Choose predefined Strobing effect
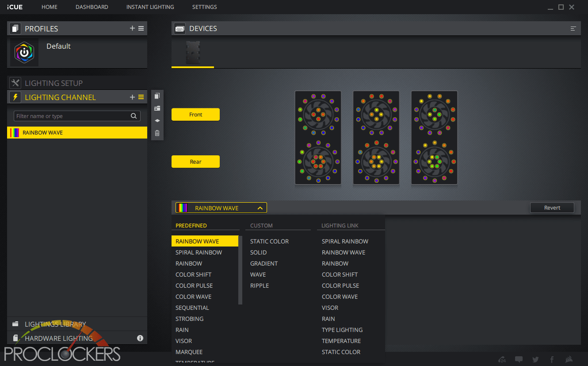The height and width of the screenshot is (366, 588). pyautogui.click(x=190, y=319)
